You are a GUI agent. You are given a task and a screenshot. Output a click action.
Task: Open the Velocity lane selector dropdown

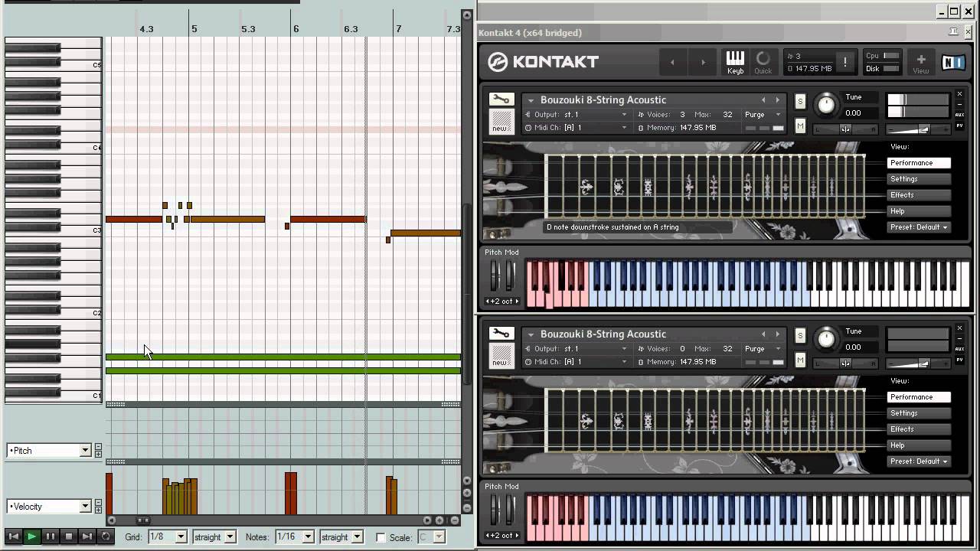49,507
